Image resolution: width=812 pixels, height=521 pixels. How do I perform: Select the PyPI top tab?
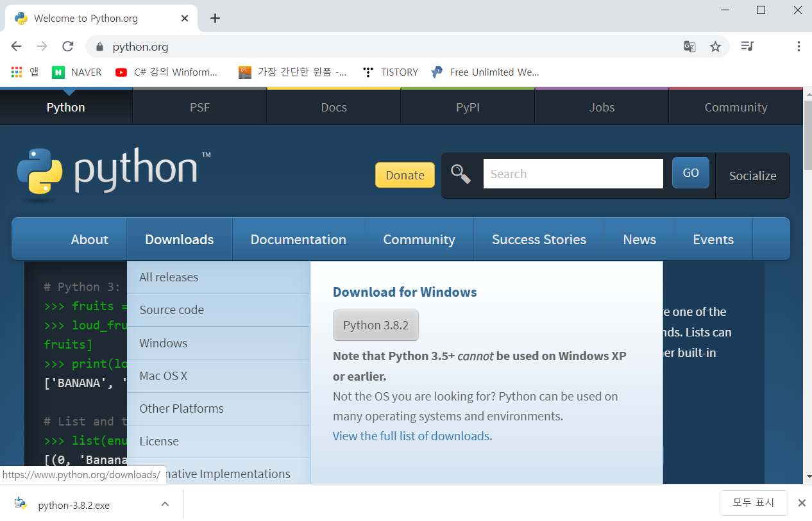coord(468,107)
